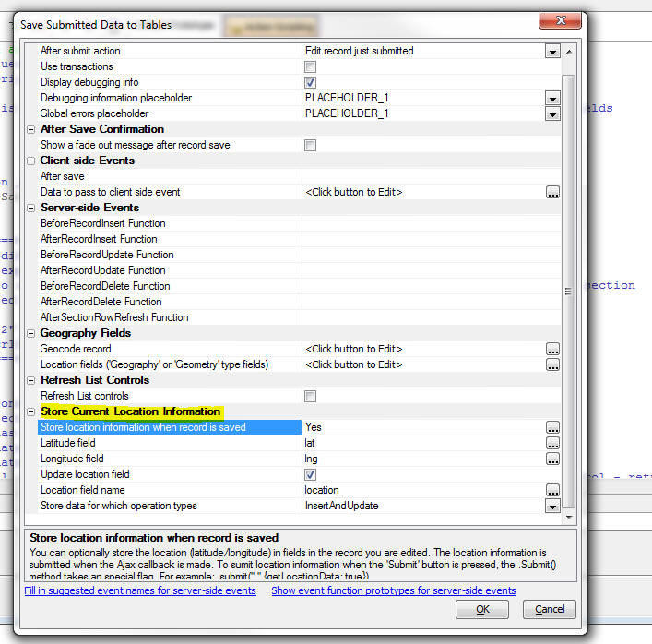This screenshot has height=644, width=652.
Task: Click the 'lat' Latitude field value
Action: pos(310,443)
